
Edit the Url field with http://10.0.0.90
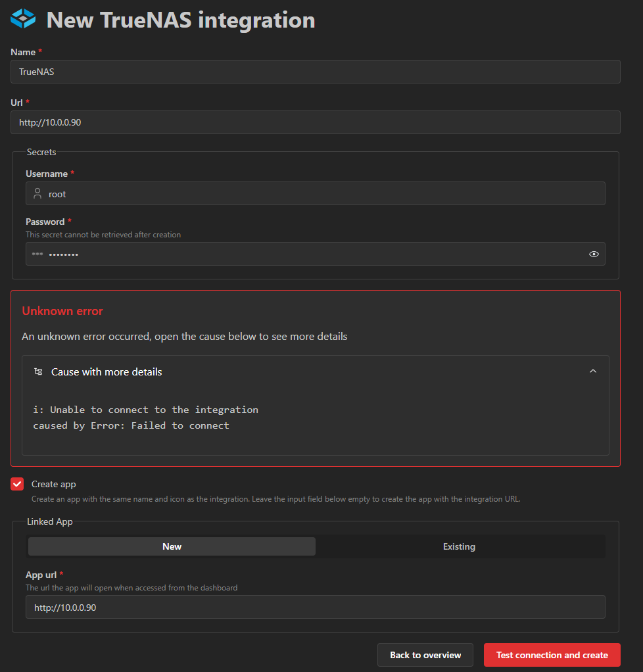point(316,122)
